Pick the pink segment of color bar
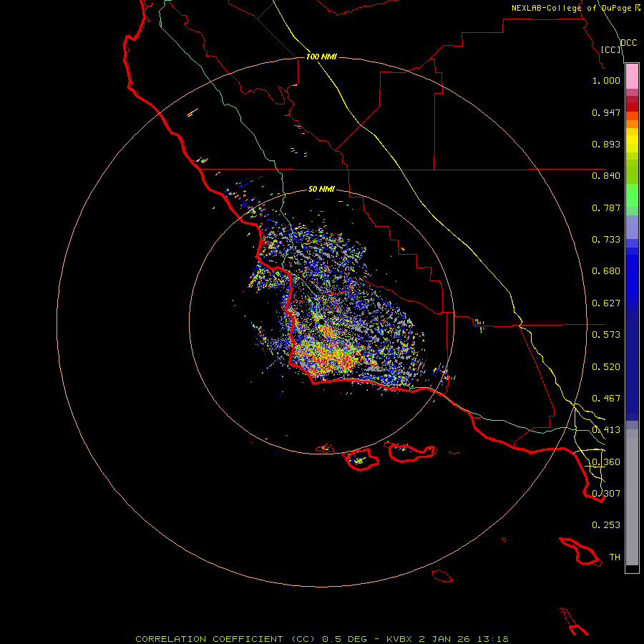 (632, 77)
